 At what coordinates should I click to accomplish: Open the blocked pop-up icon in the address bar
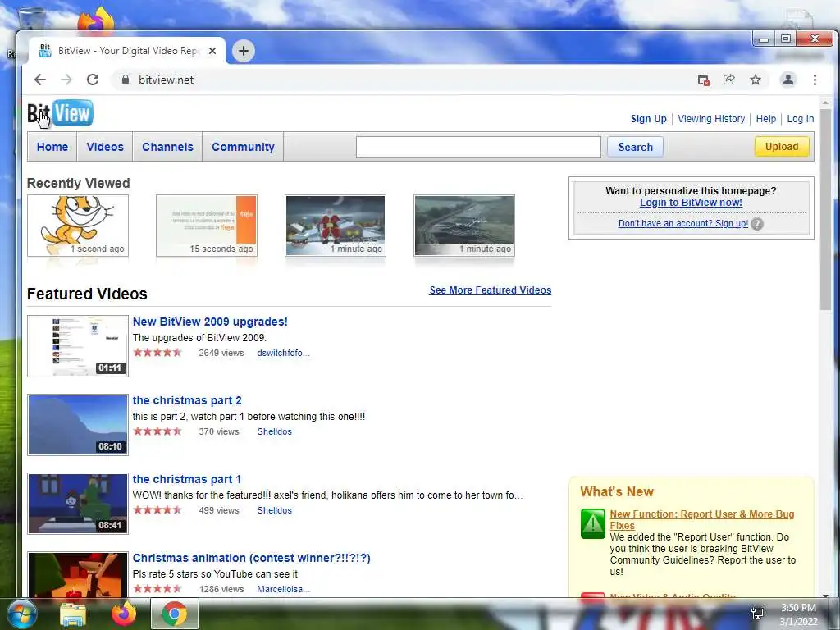(703, 80)
